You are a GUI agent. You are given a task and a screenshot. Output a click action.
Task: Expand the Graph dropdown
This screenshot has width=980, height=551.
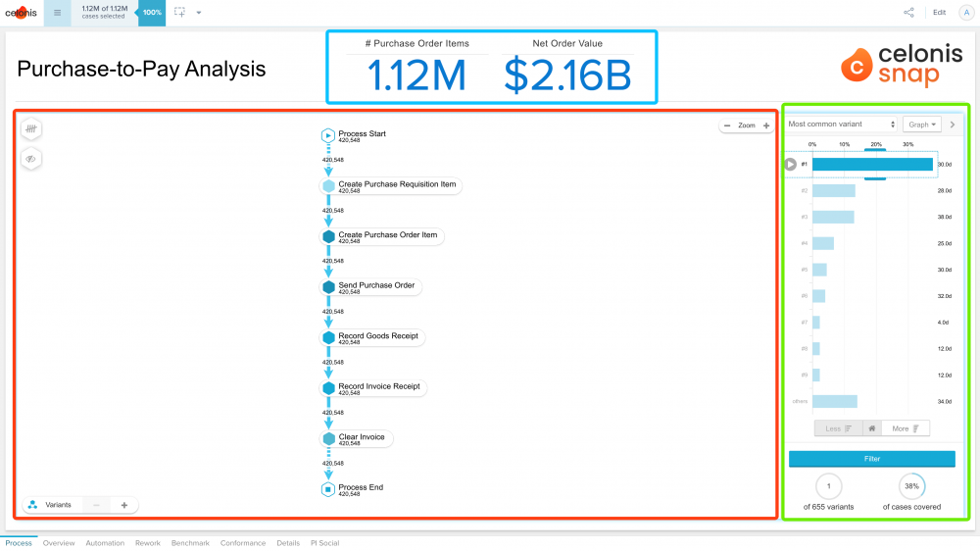(921, 125)
